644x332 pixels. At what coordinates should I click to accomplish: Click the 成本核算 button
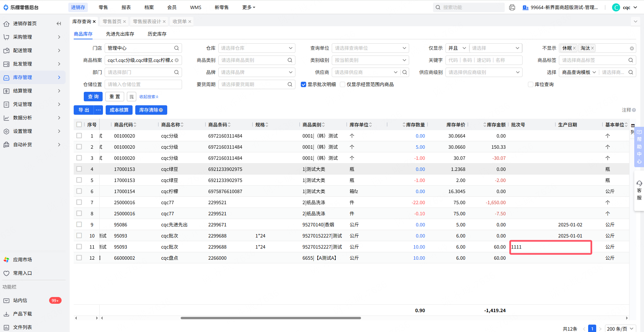click(x=119, y=110)
